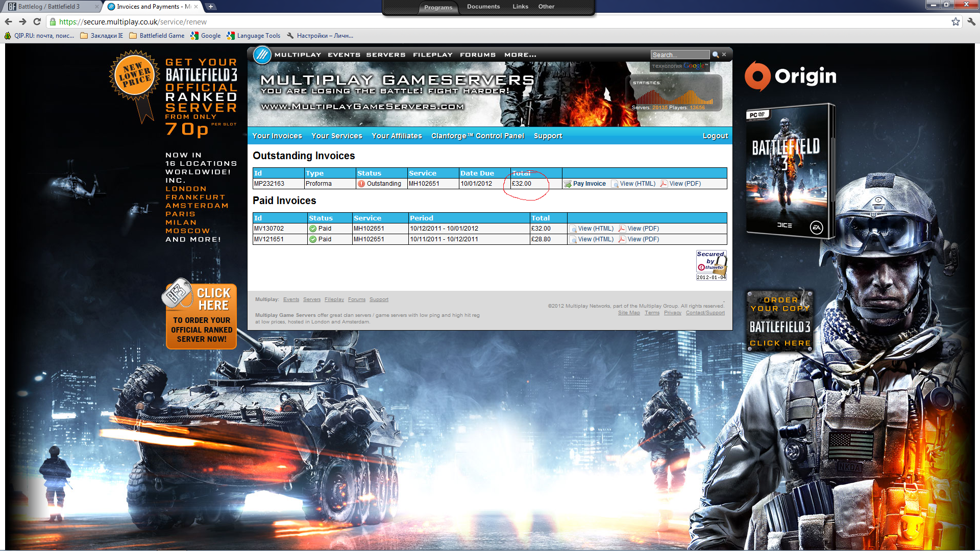Open Programs in top desktop dock
The image size is (980, 551).
tap(438, 7)
